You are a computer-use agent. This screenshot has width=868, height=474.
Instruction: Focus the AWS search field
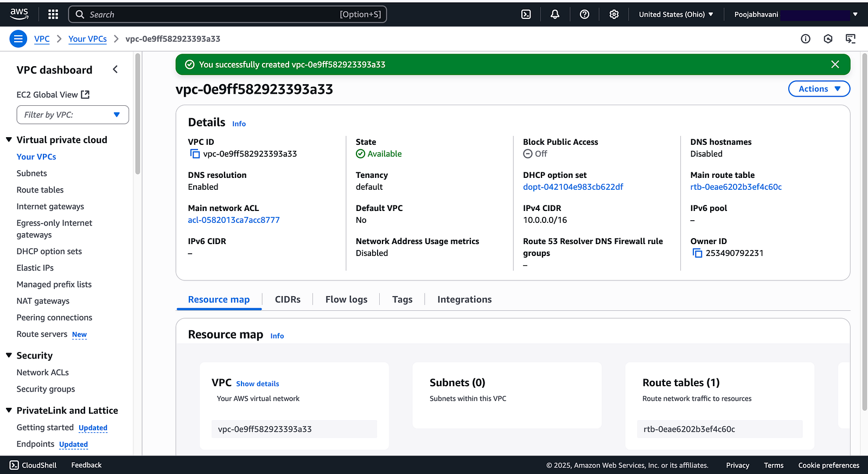click(x=227, y=15)
